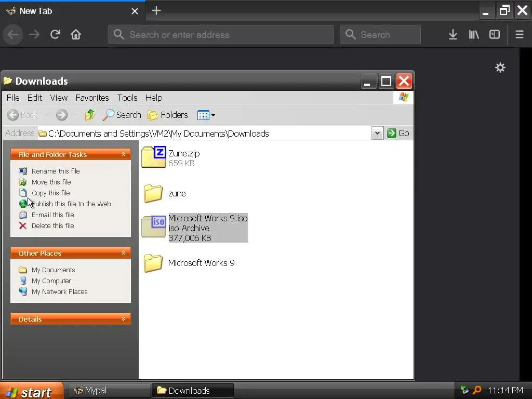Open the View menu
Image resolution: width=532 pixels, height=399 pixels.
(x=59, y=98)
